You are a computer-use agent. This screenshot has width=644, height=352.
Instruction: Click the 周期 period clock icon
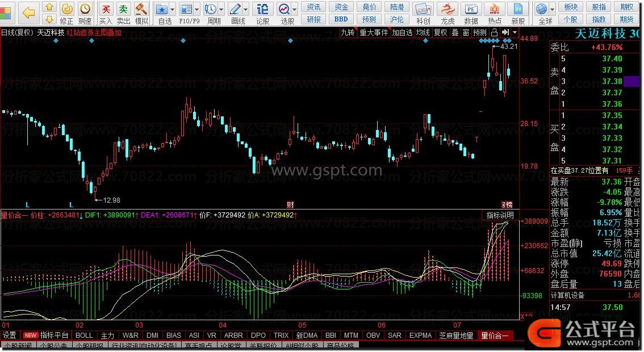click(x=210, y=9)
